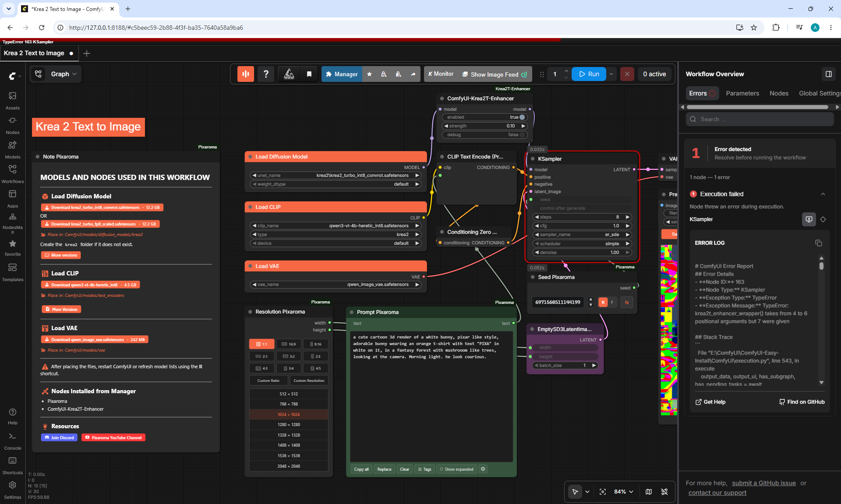841x504 pixels.
Task: Open the vae_name selector in Load VAE
Action: pyautogui.click(x=336, y=285)
